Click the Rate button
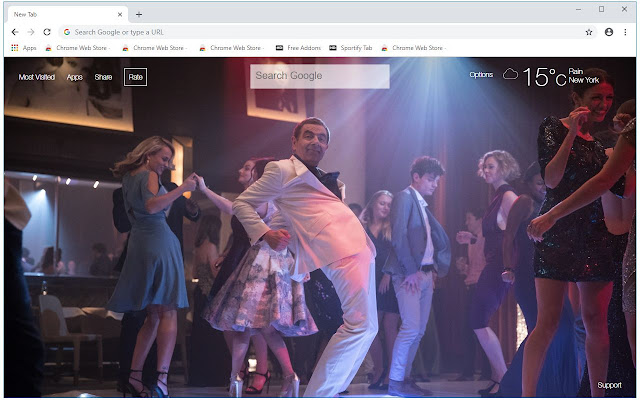 [x=136, y=77]
